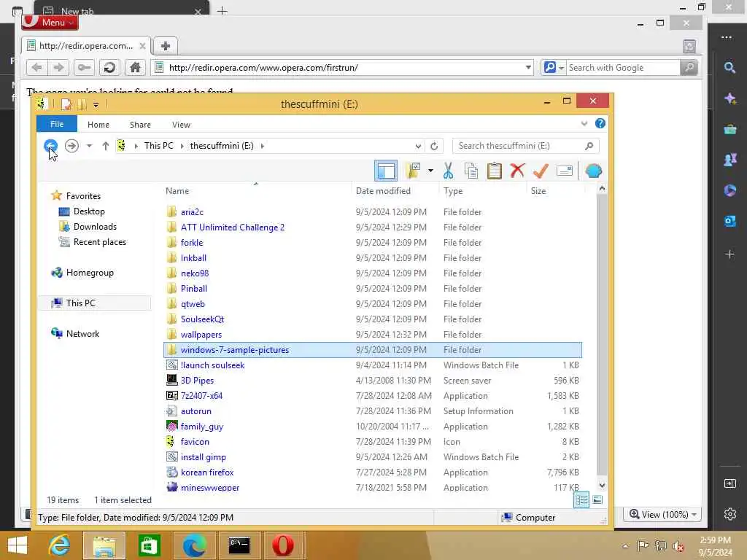Select the 3D Pipes screen saver
This screenshot has width=747, height=560.
pyautogui.click(x=197, y=381)
